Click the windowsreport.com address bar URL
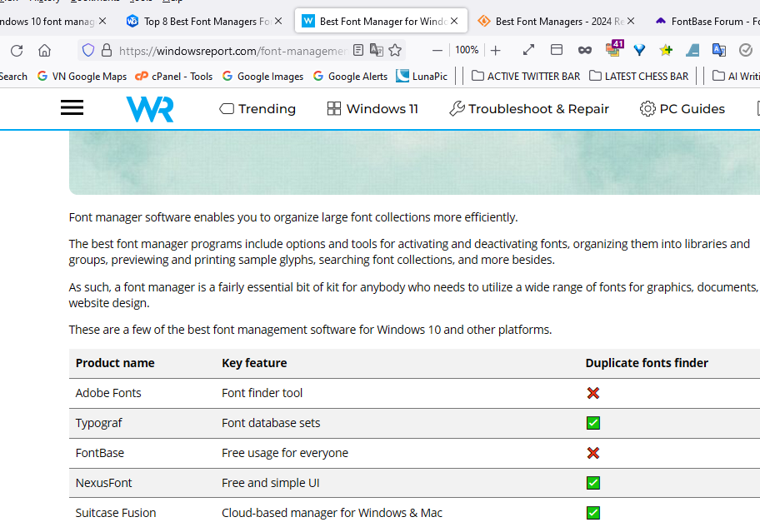Screen dimensions: 760x532 click(232, 51)
